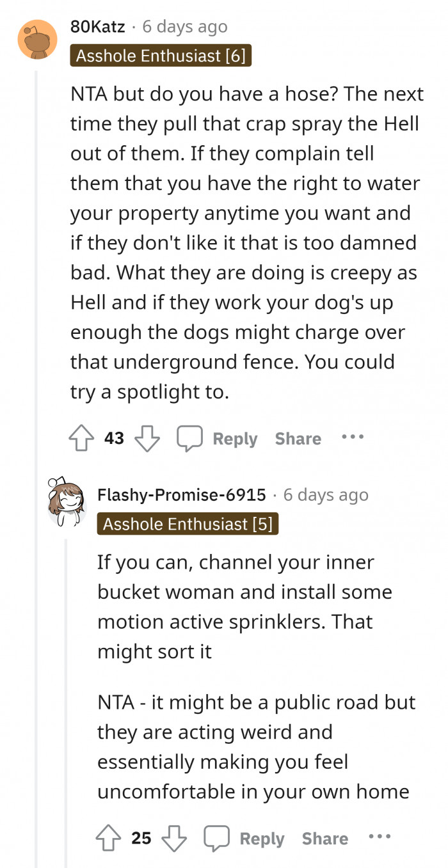Click speech bubble icon under Flashy-Promise-6915 comment
Viewport: 448px width, 868px height.
[x=216, y=838]
